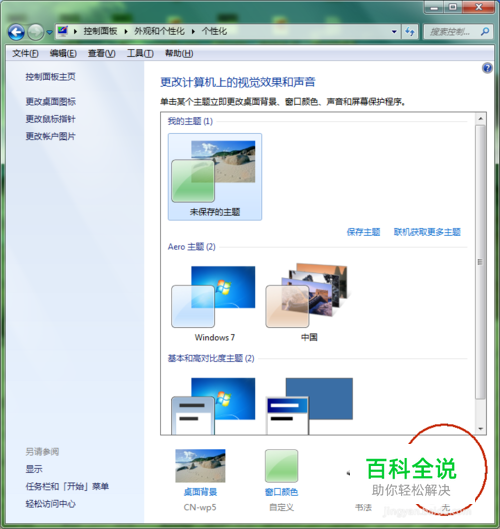Click the 保存主题 link

point(363,232)
